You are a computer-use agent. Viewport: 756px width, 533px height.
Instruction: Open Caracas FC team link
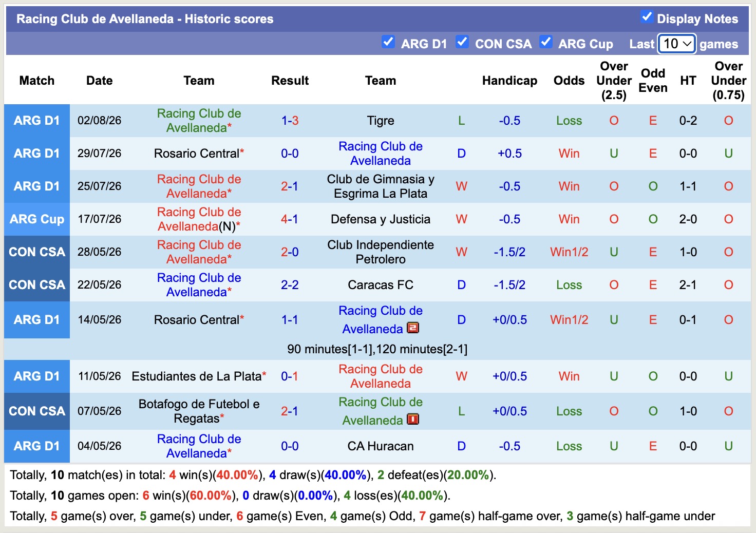(x=381, y=285)
